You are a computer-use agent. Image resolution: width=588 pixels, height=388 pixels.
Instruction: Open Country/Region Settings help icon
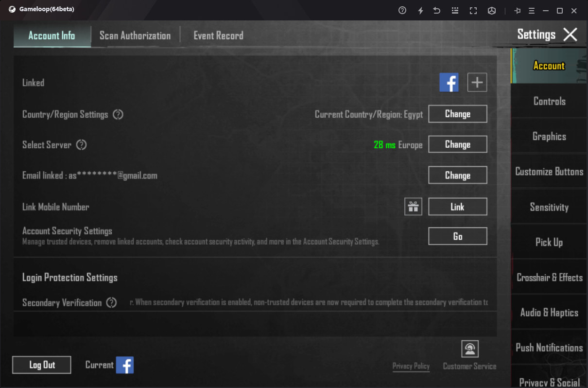tap(118, 115)
